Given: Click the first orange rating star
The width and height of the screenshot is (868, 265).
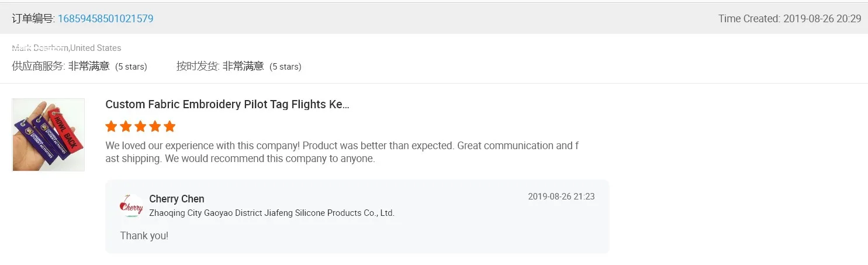Looking at the screenshot, I should [111, 126].
